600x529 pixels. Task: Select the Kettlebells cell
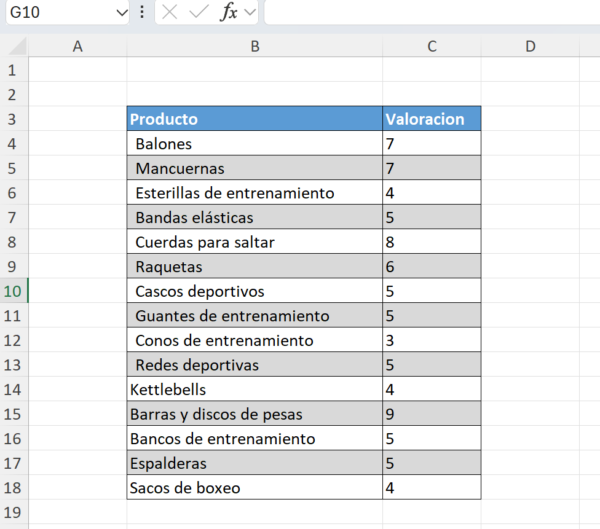255,390
